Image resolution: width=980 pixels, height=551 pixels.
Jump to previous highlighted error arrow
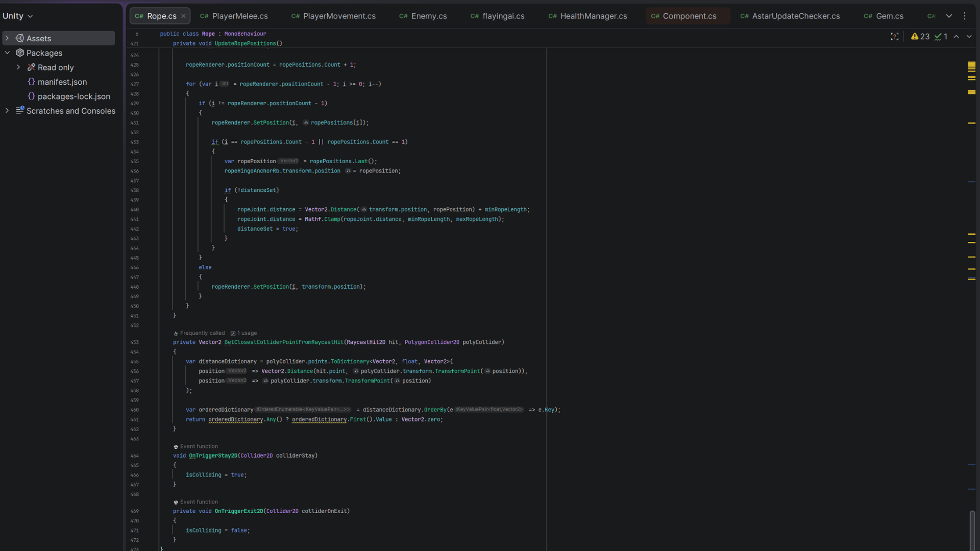tap(956, 37)
